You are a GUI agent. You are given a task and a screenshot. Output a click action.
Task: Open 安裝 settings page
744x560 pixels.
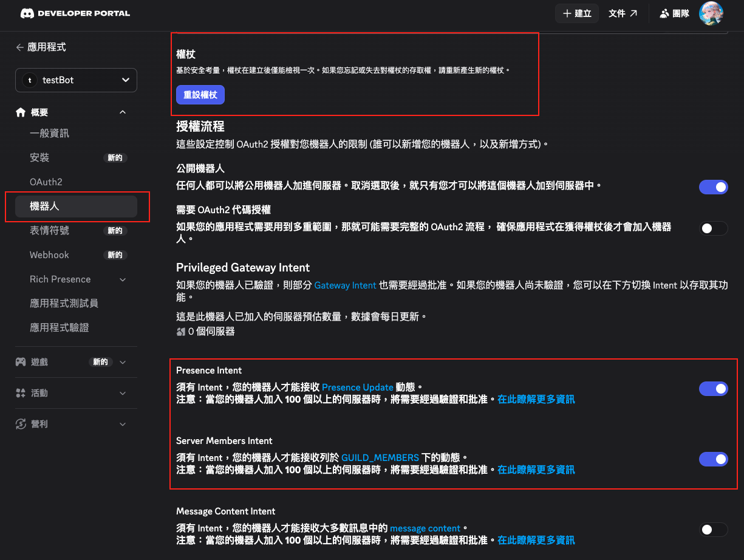(x=39, y=157)
